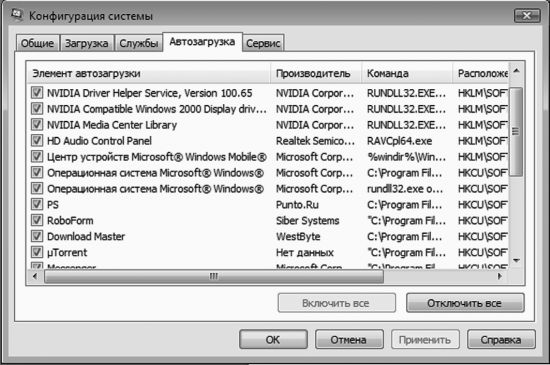
Task: Click the vertical scrollbar up arrow
Action: (516, 72)
